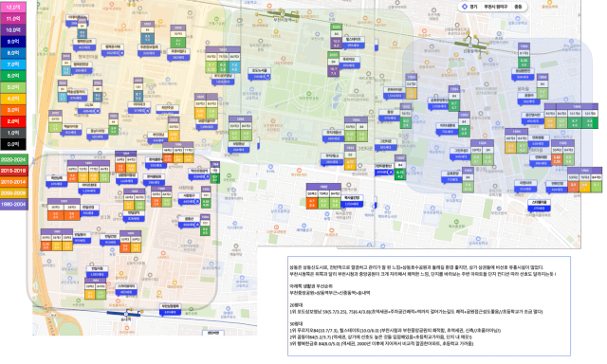This screenshot has width=607, height=364.
Task: Click the 그린타운 map label
Action: pyautogui.click(x=364, y=149)
